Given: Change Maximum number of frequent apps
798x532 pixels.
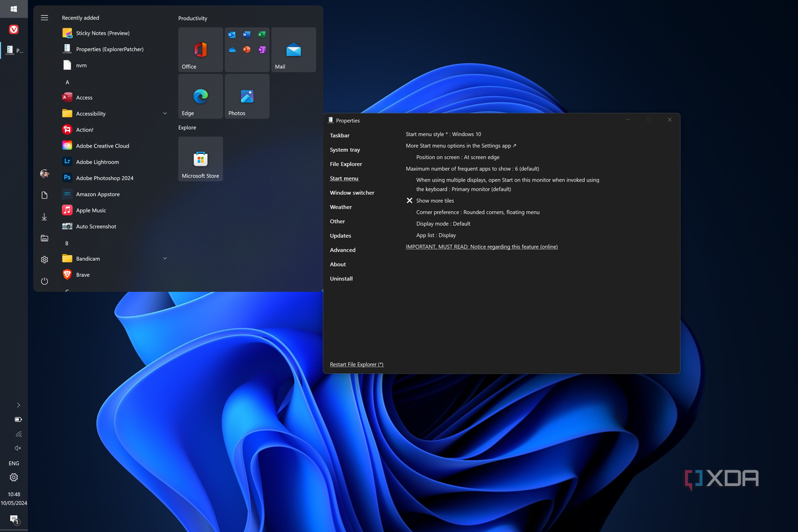Looking at the screenshot, I should pos(473,169).
